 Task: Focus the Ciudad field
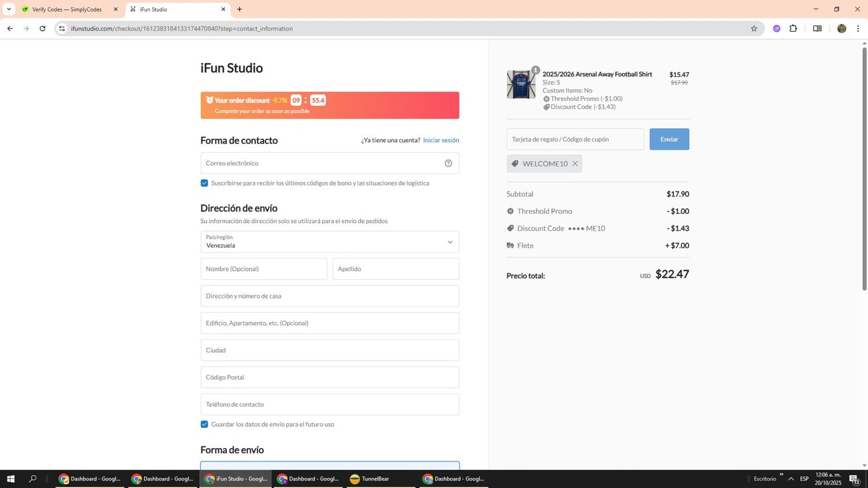330,350
